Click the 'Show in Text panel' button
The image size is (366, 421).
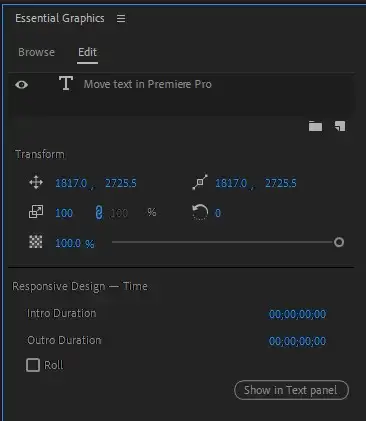click(291, 390)
